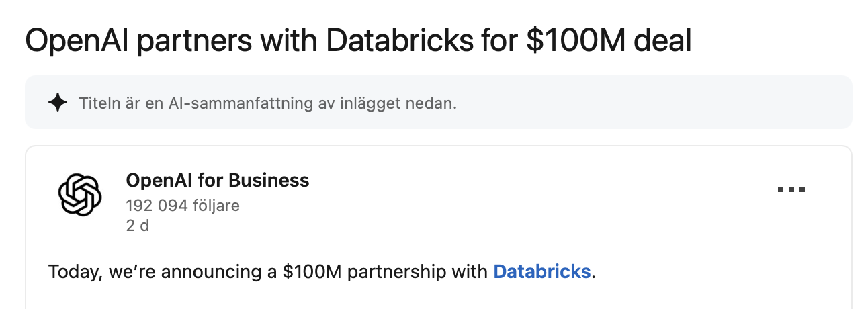Click the headline about the $100M deal
Viewport: 868px width, 309px height.
pos(357,41)
